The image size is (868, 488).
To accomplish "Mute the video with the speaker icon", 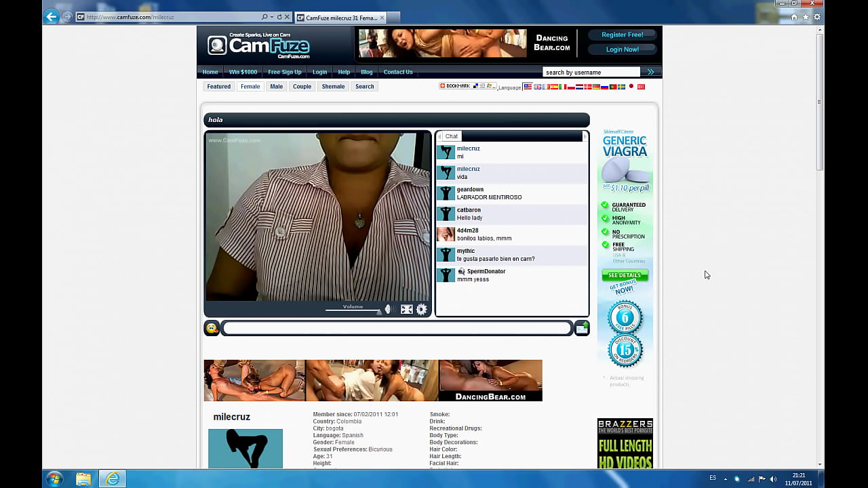I will [389, 309].
